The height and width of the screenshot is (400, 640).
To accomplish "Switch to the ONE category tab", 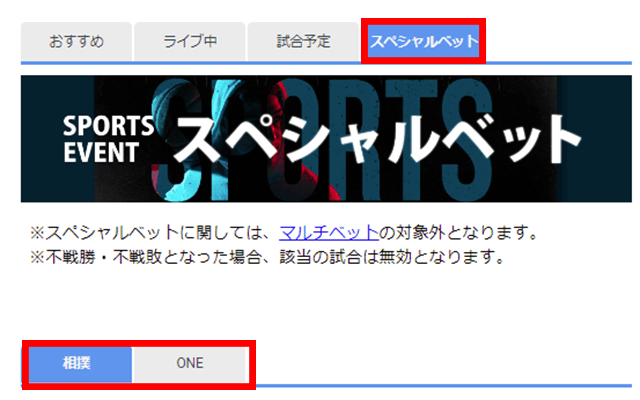I will click(x=190, y=363).
